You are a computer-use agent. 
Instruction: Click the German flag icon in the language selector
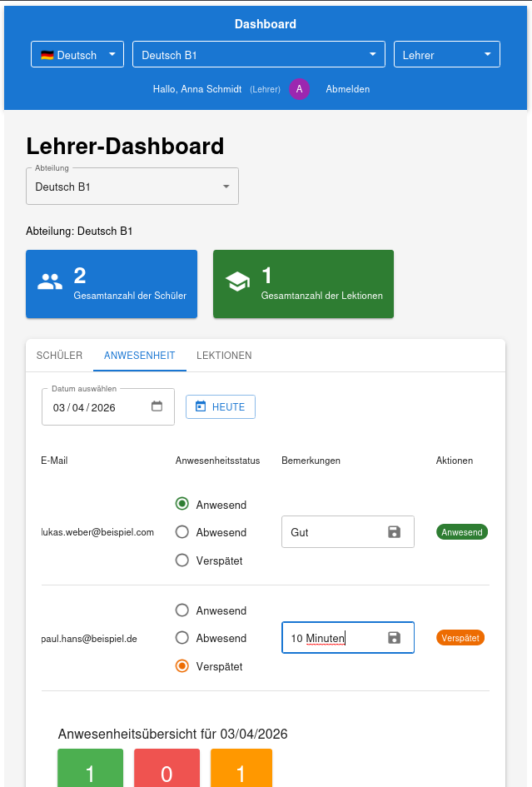pyautogui.click(x=47, y=55)
